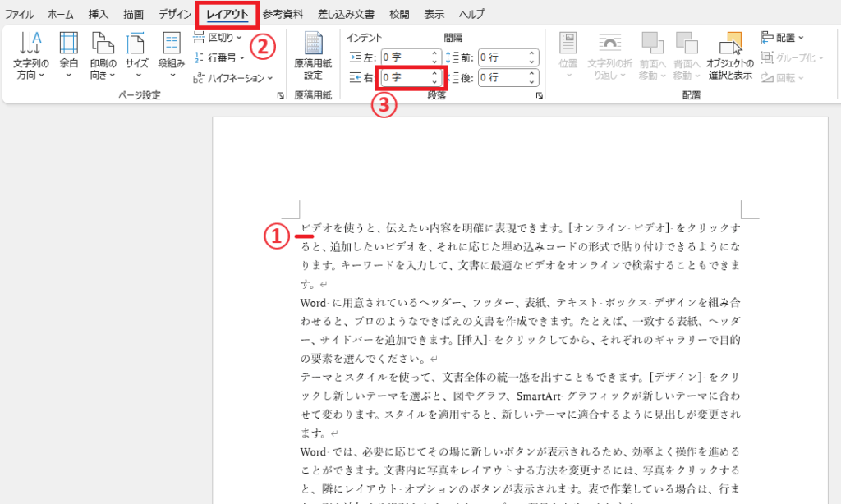Decrease the spacing before 前 value

[531, 61]
